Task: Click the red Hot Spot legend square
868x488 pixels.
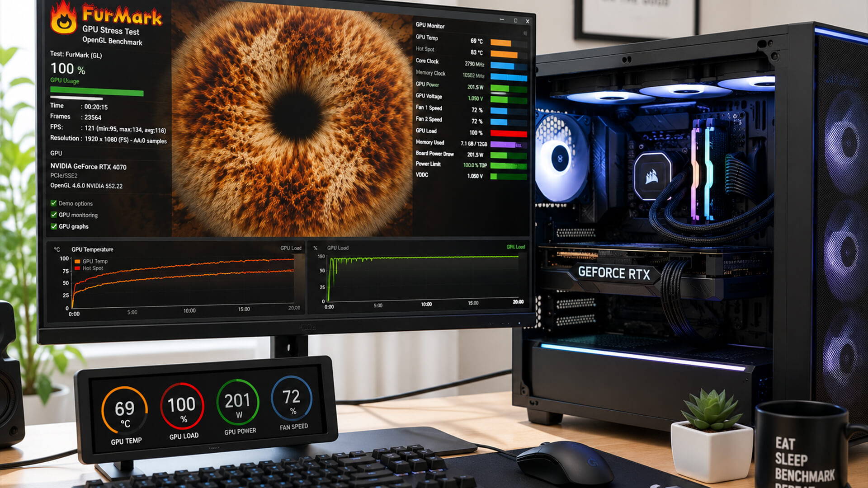Action: 77,268
